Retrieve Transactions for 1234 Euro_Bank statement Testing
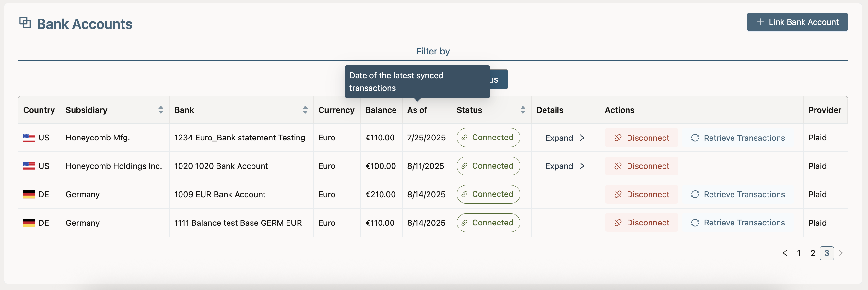Screen dimensions: 868x290 click(x=738, y=138)
